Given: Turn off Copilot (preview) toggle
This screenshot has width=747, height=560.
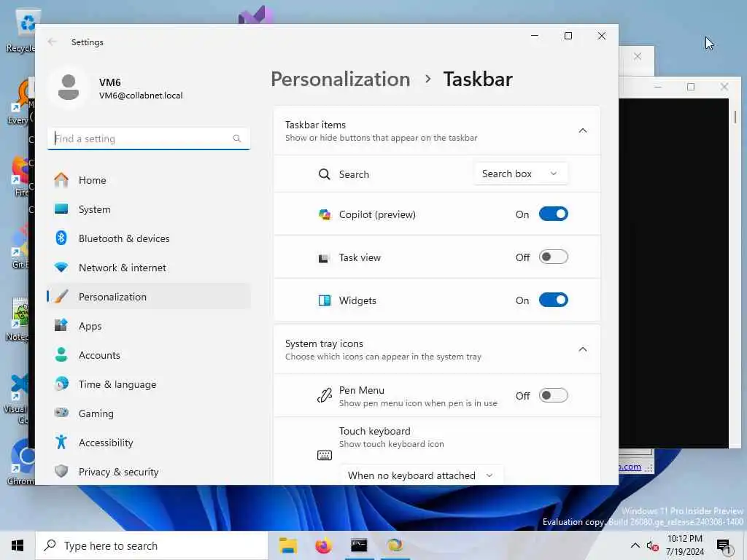Looking at the screenshot, I should tap(553, 214).
